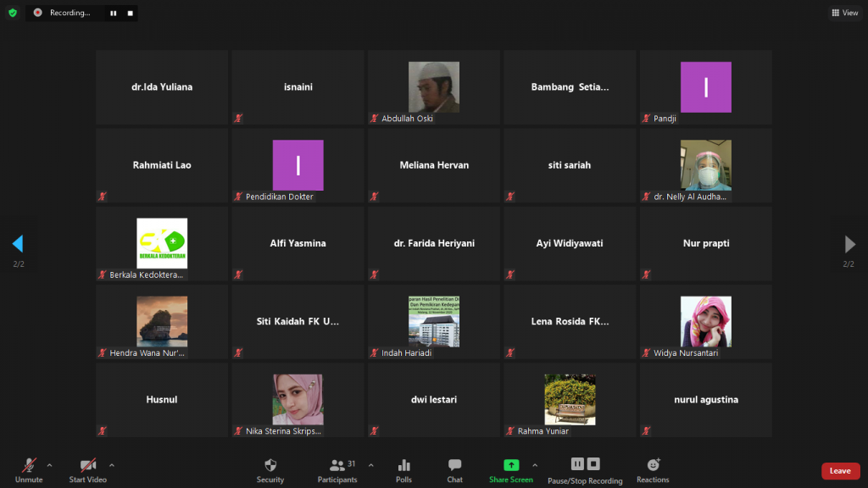Click the red Leave button
The height and width of the screenshot is (488, 868).
tap(840, 471)
